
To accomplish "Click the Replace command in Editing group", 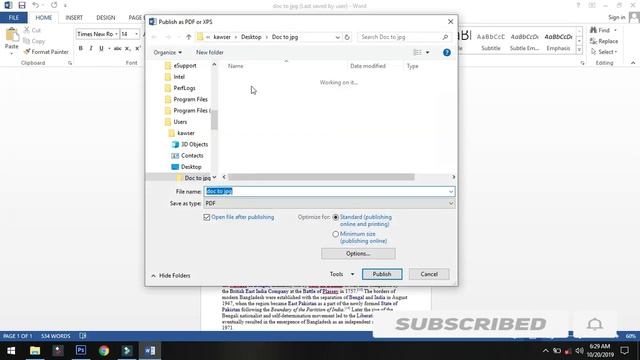I will coord(604,41).
